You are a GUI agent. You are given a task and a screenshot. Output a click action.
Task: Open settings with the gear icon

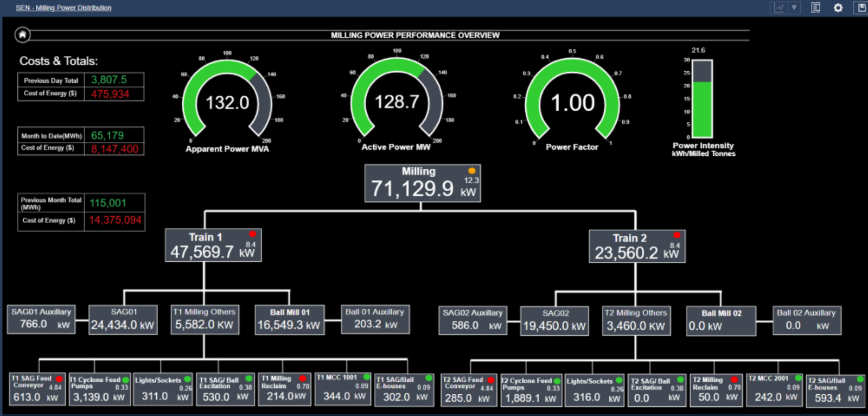[838, 8]
